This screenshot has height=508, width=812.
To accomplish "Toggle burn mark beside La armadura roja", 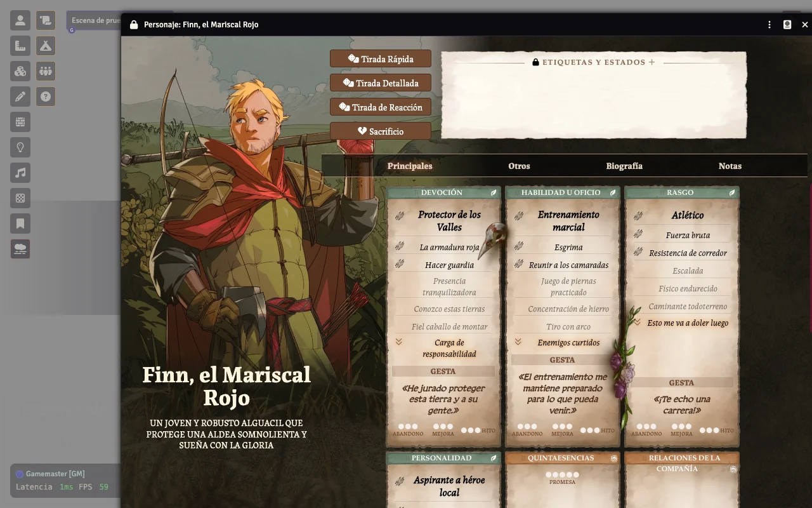I will (x=400, y=246).
